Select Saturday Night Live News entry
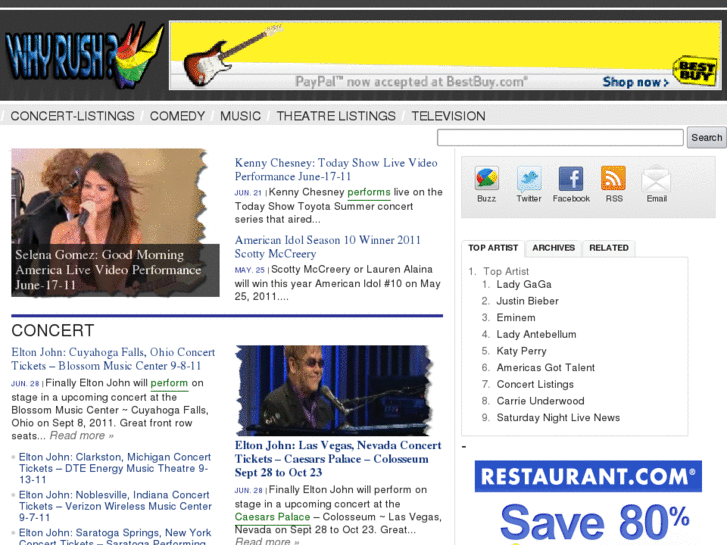Image resolution: width=727 pixels, height=545 pixels. point(558,418)
